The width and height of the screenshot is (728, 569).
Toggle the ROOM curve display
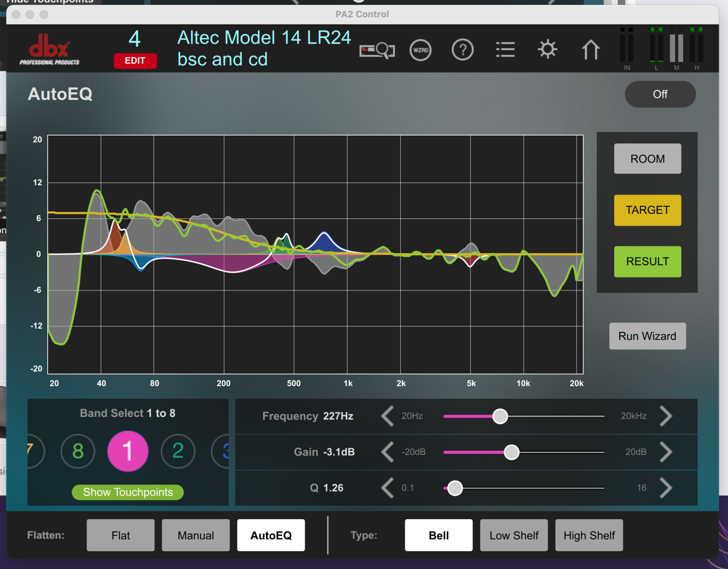coord(647,159)
